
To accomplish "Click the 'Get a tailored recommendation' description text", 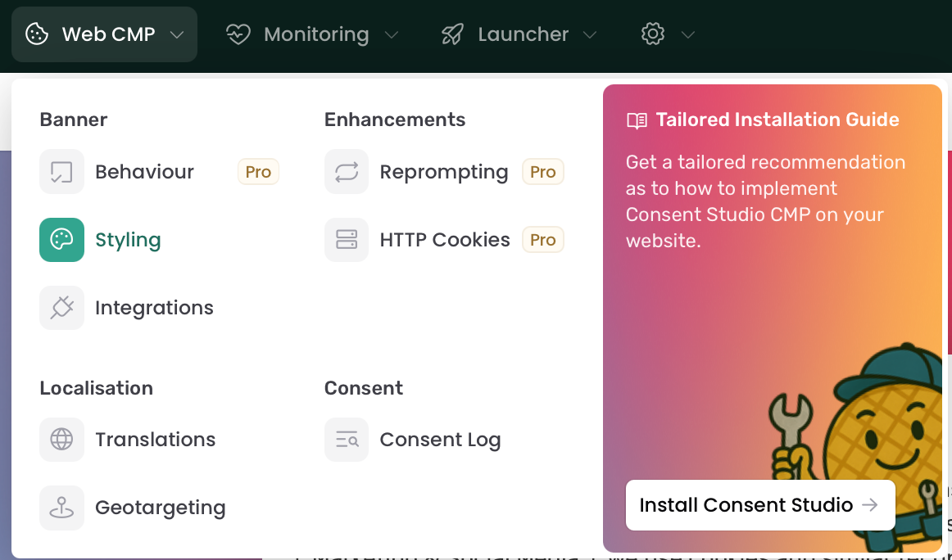I will pyautogui.click(x=765, y=201).
